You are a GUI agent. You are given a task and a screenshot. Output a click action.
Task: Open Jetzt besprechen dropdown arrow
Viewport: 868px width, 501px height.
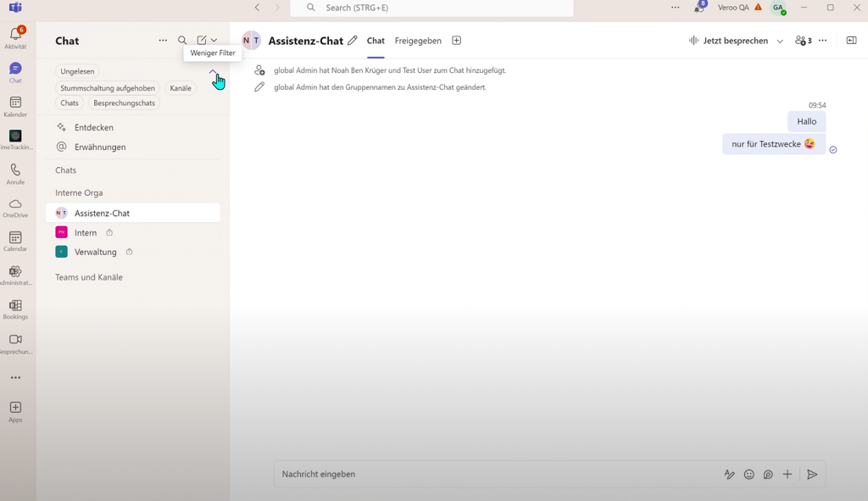point(780,41)
